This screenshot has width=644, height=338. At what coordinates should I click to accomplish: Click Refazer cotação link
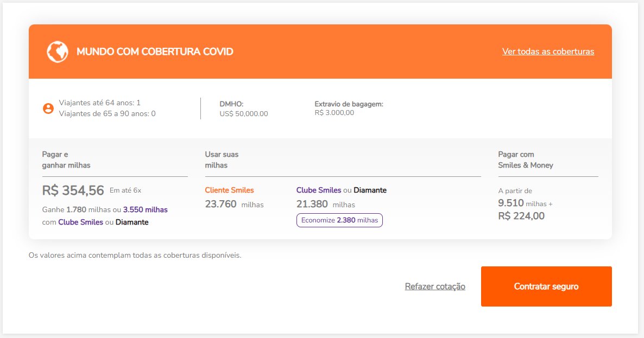pyautogui.click(x=435, y=286)
